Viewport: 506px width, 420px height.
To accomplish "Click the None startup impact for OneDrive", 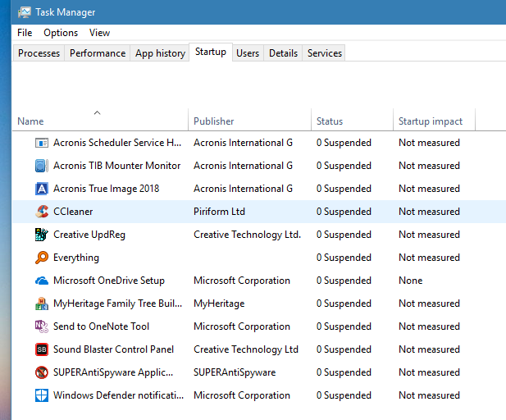I will pyautogui.click(x=410, y=281).
